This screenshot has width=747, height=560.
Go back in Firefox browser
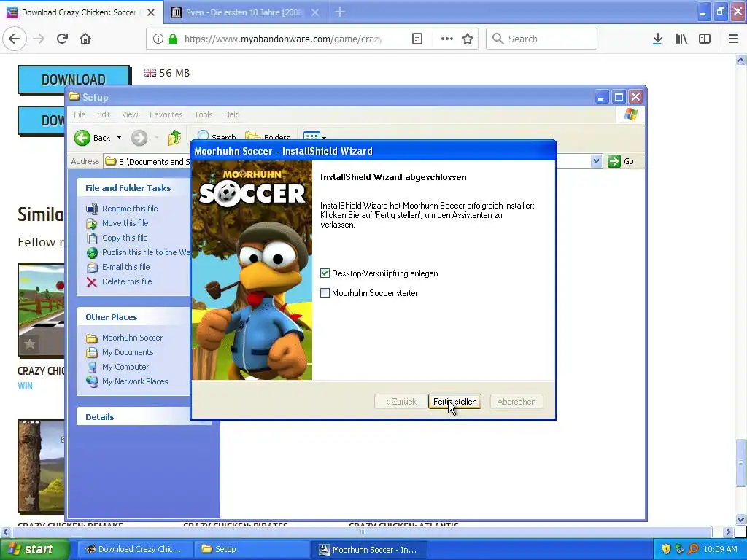[15, 39]
